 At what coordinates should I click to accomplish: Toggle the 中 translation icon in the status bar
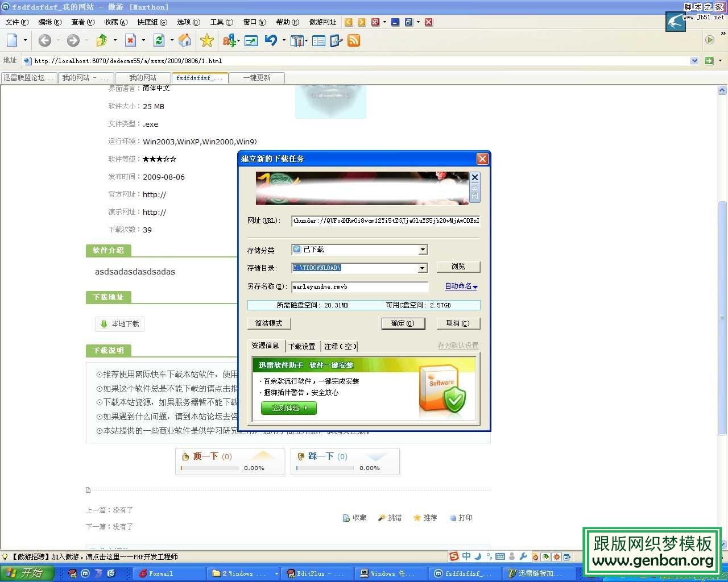466,556
